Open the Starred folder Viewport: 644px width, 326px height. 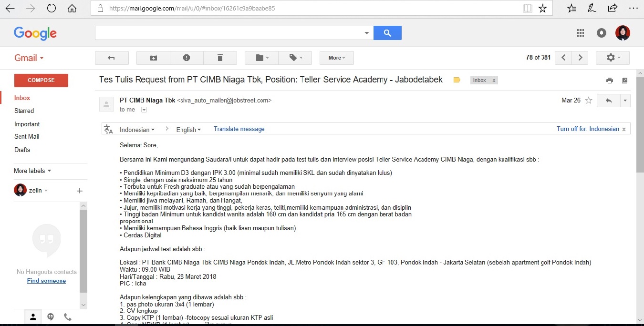tap(24, 111)
